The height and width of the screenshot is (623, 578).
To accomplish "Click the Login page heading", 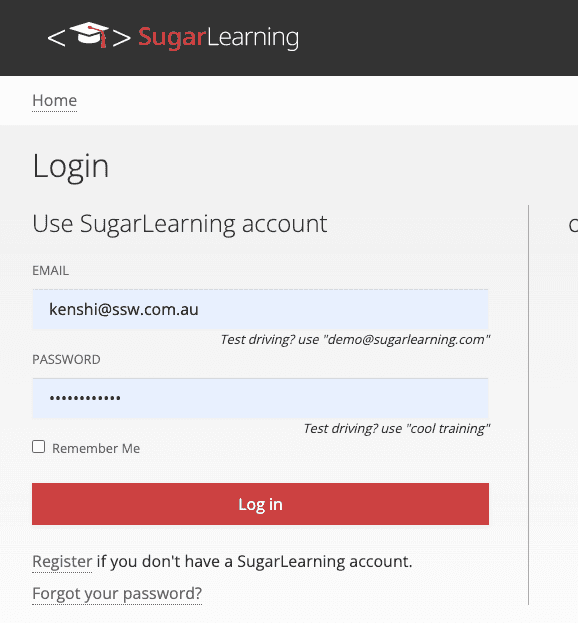I will [71, 167].
